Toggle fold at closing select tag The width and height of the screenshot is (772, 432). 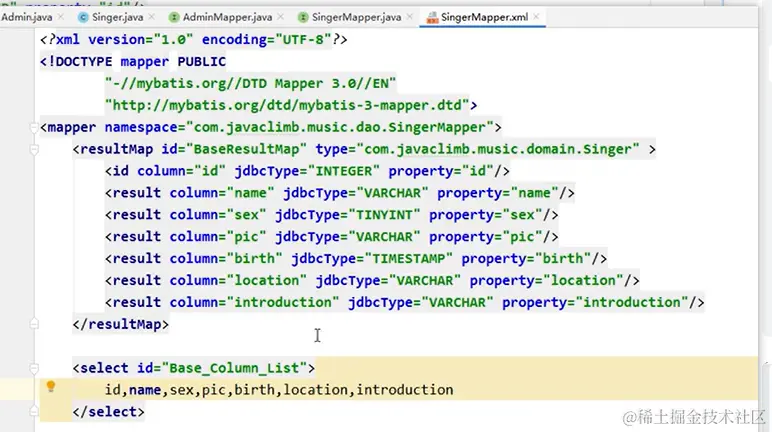pyautogui.click(x=34, y=411)
